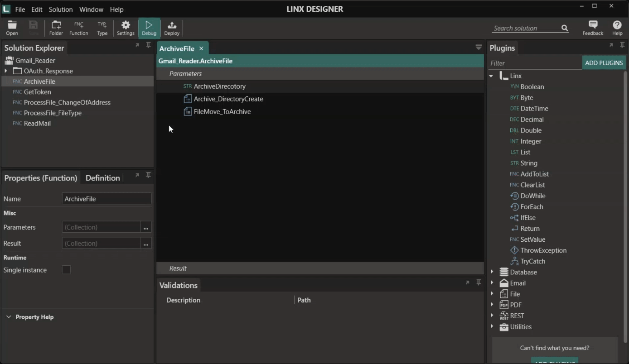Expand the Database plugin group
This screenshot has width=629, height=364.
point(492,272)
